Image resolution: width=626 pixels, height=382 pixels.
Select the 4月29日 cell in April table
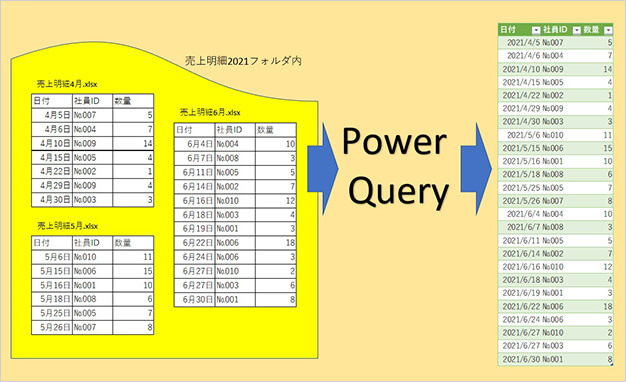(52, 186)
